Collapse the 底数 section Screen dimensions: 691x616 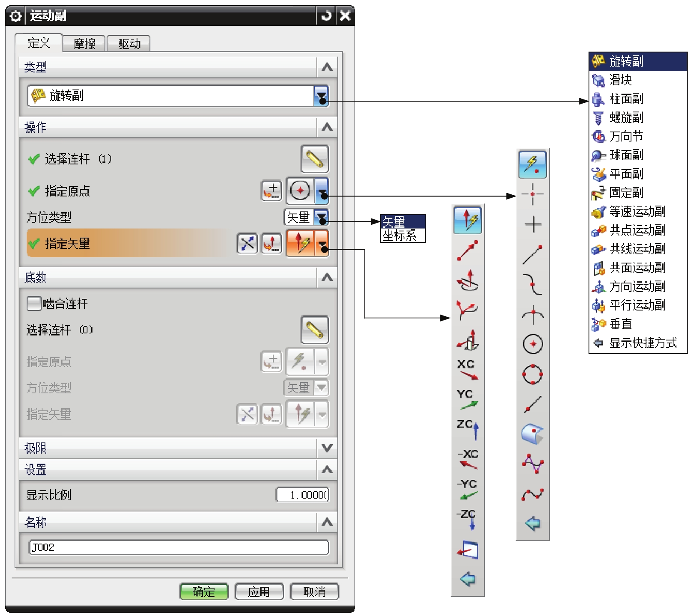tap(327, 277)
